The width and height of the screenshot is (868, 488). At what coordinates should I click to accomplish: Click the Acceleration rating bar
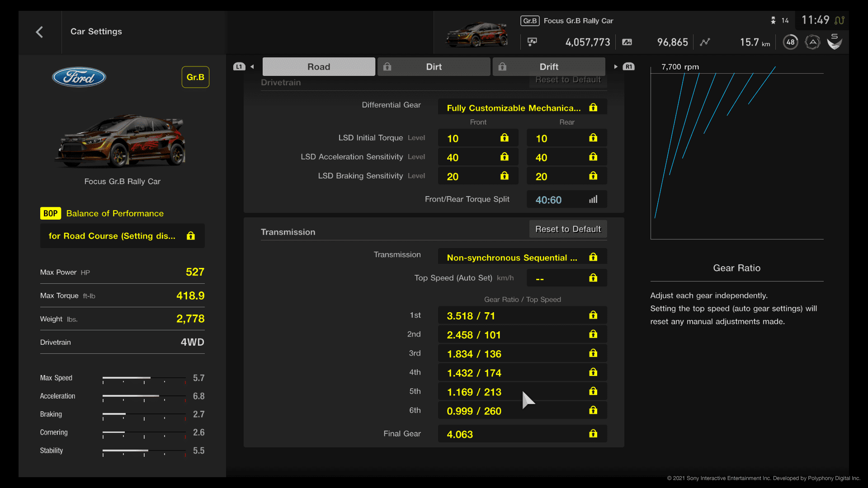point(144,396)
